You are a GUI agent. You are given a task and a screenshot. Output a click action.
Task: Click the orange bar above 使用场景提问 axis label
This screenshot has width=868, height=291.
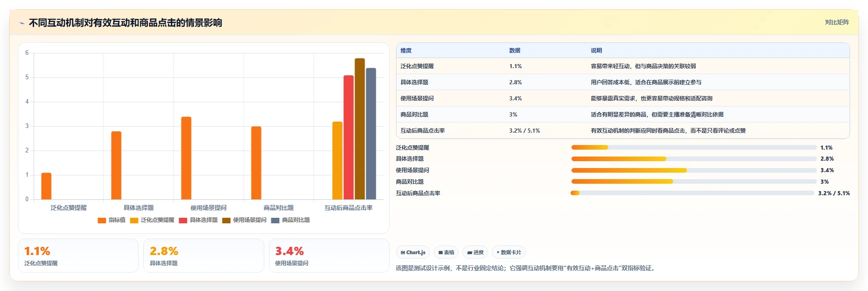pos(186,158)
